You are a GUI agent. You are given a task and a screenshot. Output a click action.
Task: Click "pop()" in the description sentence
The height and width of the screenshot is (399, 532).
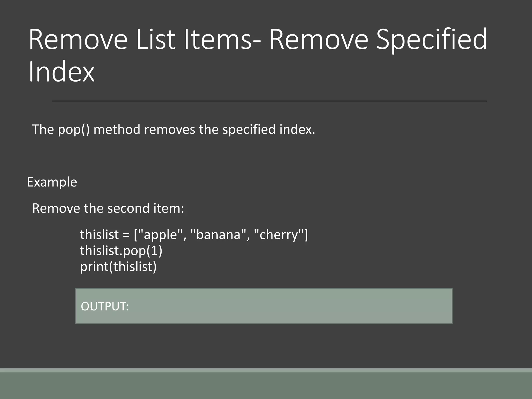tap(74, 129)
